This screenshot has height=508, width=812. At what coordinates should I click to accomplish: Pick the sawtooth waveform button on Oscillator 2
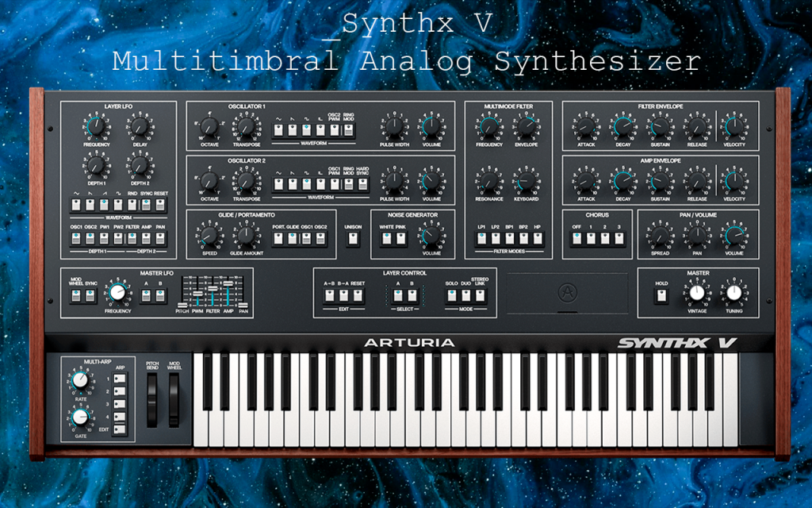[x=293, y=184]
